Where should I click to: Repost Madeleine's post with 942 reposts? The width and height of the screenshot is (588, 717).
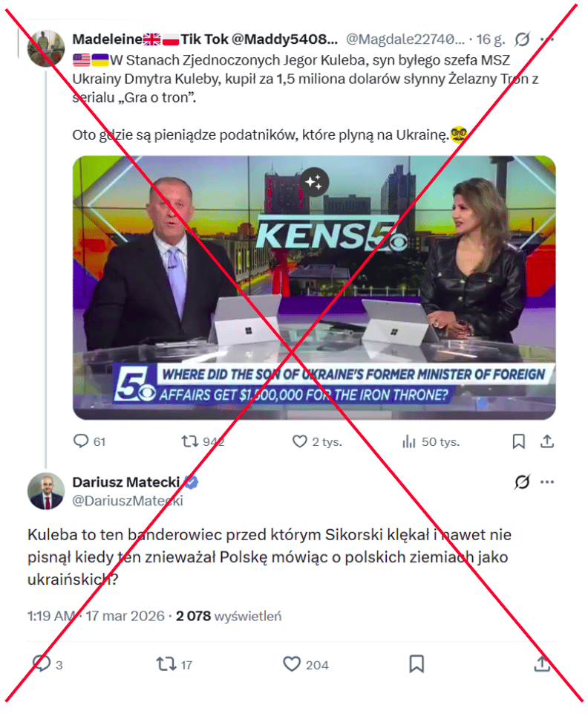(x=203, y=442)
